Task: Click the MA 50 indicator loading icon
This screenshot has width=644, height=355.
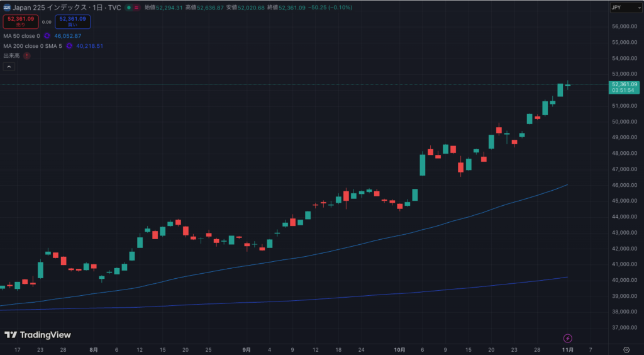Action: click(47, 36)
